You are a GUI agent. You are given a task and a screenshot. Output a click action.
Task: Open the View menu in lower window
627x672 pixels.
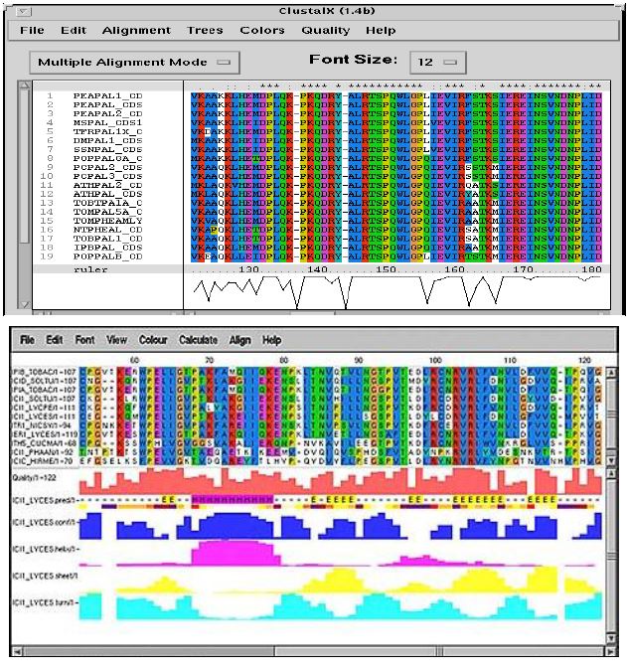coord(117,340)
